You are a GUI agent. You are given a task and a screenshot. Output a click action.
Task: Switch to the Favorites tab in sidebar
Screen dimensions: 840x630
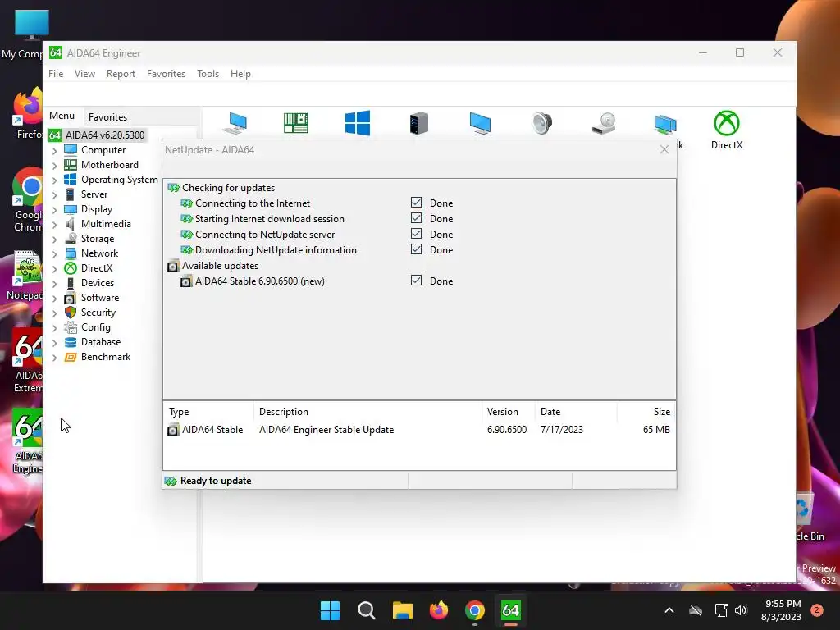107,116
